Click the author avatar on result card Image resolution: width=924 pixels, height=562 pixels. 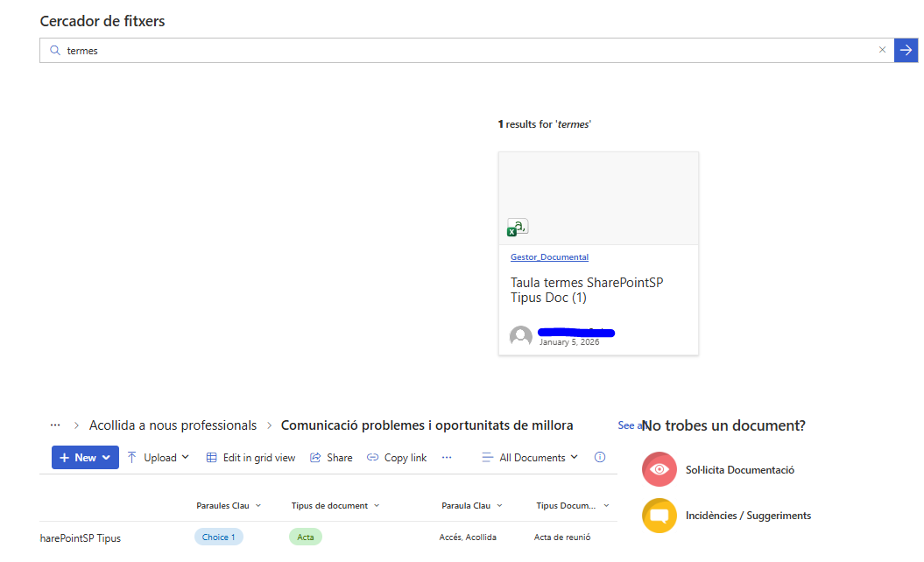(521, 336)
